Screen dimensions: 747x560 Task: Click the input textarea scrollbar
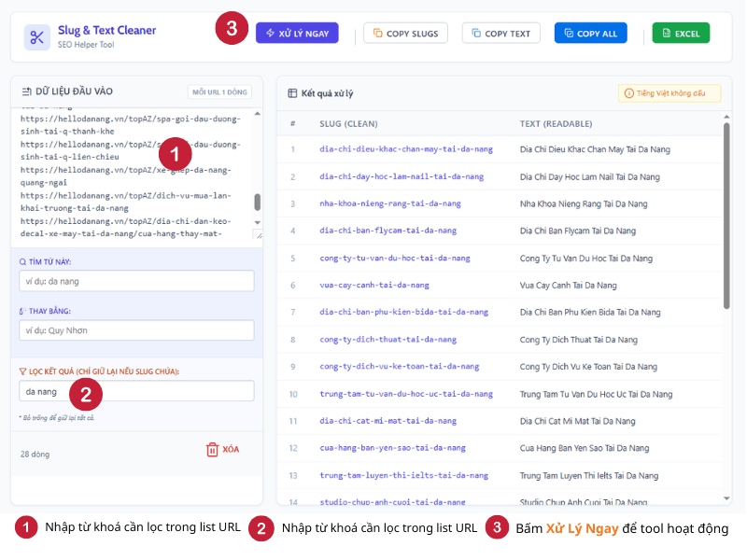pos(258,202)
